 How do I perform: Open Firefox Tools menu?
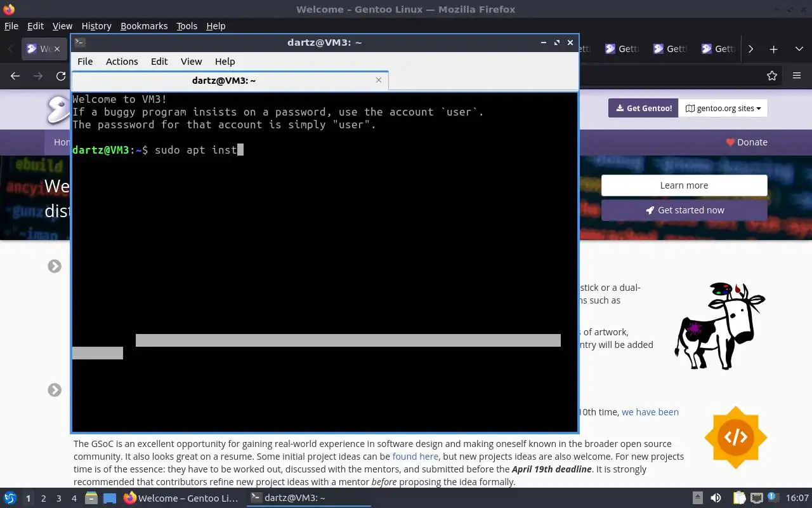click(187, 26)
